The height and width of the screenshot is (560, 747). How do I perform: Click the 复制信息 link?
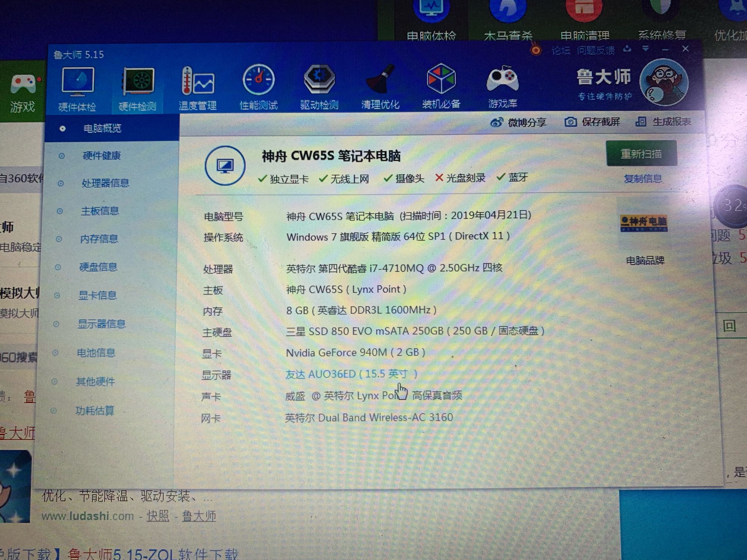[x=642, y=179]
